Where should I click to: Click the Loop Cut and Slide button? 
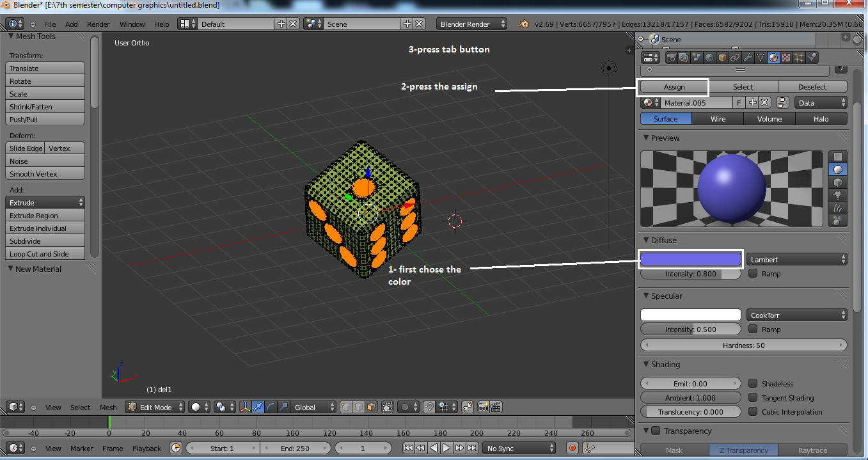coord(45,253)
